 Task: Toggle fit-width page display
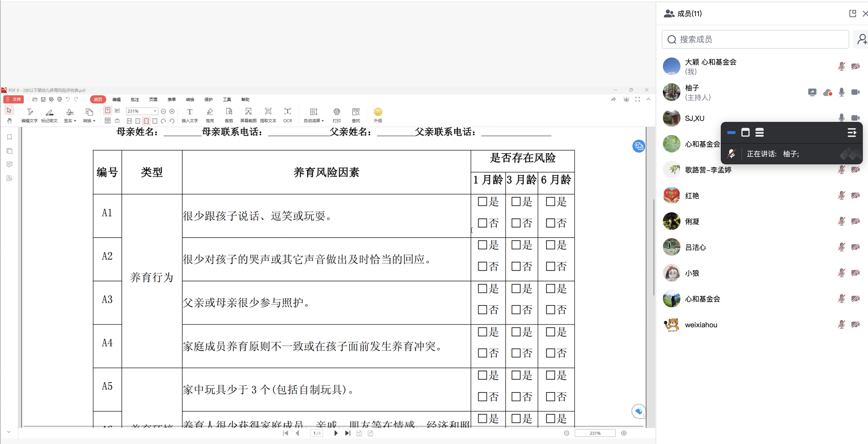(146, 121)
